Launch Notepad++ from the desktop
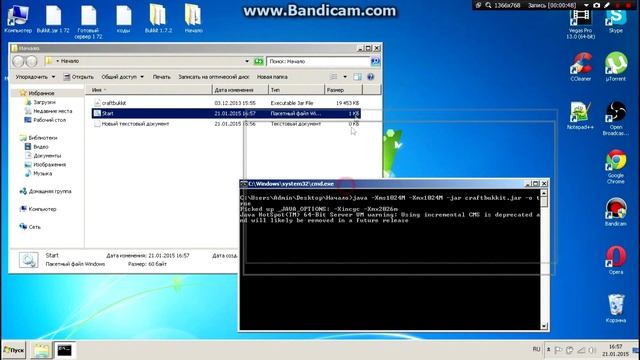 pos(580,116)
